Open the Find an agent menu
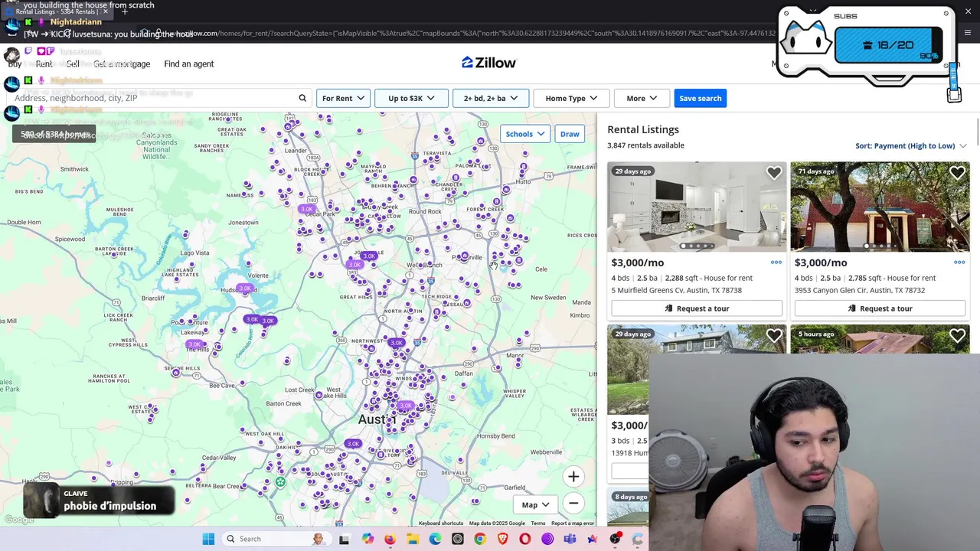The height and width of the screenshot is (551, 980). 189,64
